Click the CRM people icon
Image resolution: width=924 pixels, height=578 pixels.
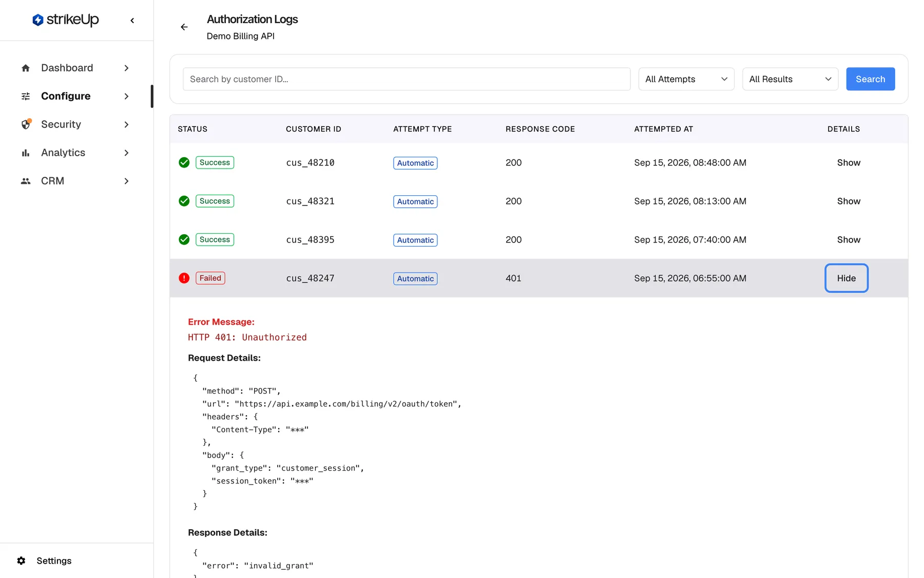[x=26, y=181]
